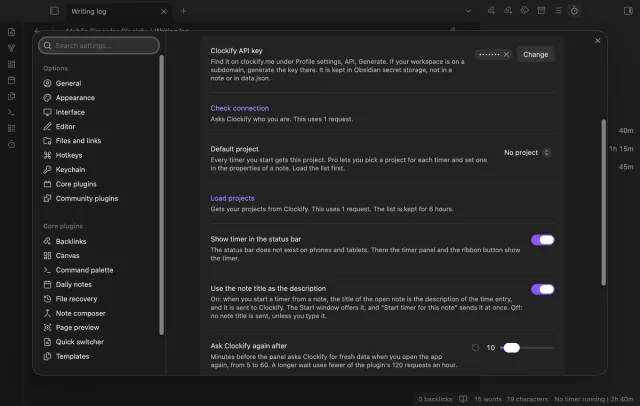Click 'No timer running | 2h 40m' status
The height and width of the screenshot is (406, 640).
tap(594, 399)
